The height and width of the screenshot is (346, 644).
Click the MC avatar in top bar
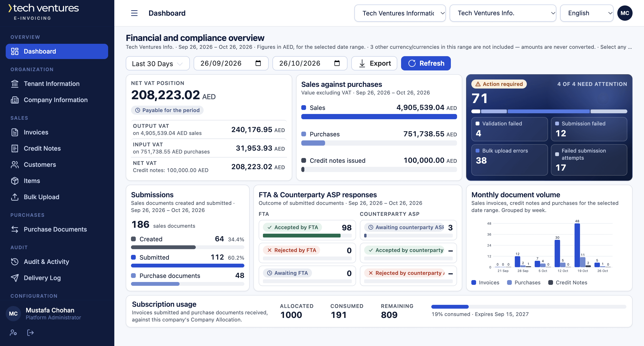624,13
